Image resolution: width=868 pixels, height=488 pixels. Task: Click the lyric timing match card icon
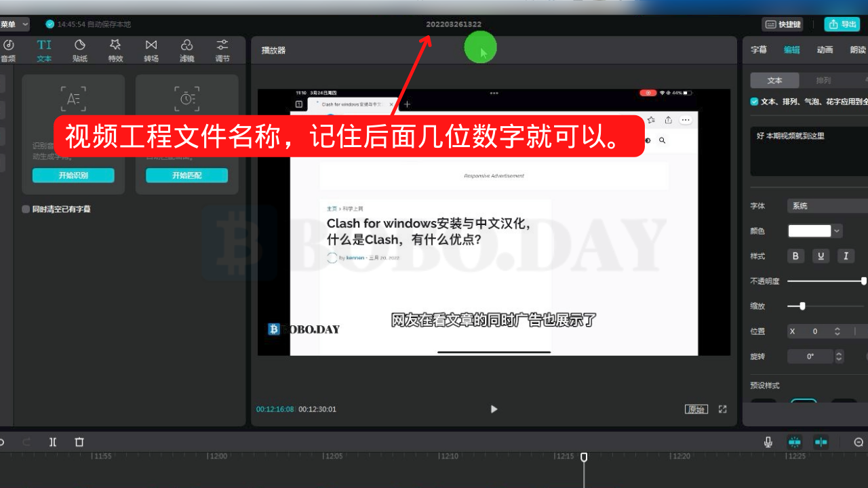pyautogui.click(x=186, y=98)
